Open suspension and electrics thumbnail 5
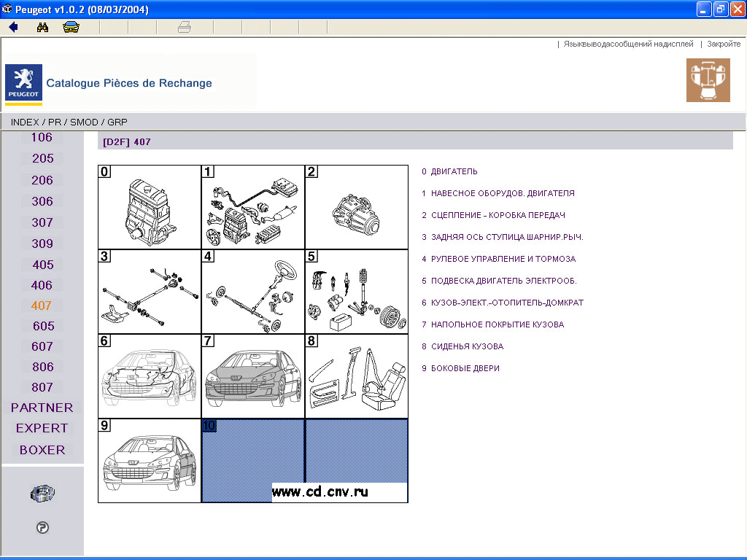 [356, 292]
